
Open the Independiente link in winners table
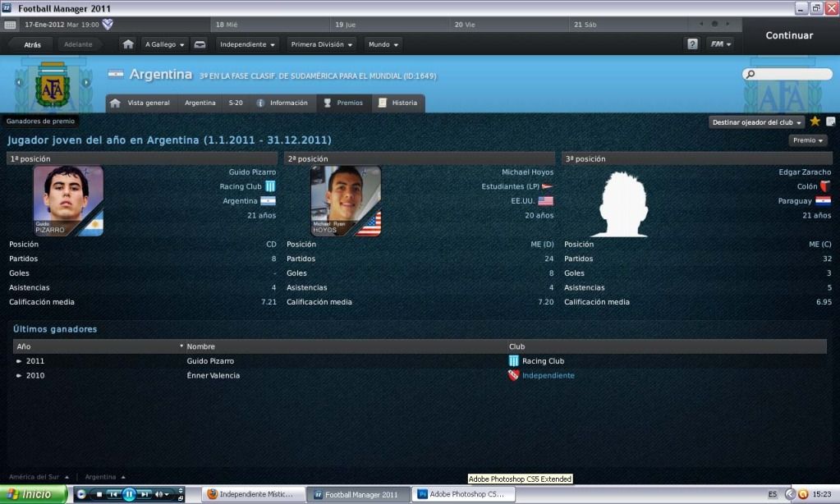[x=548, y=375]
